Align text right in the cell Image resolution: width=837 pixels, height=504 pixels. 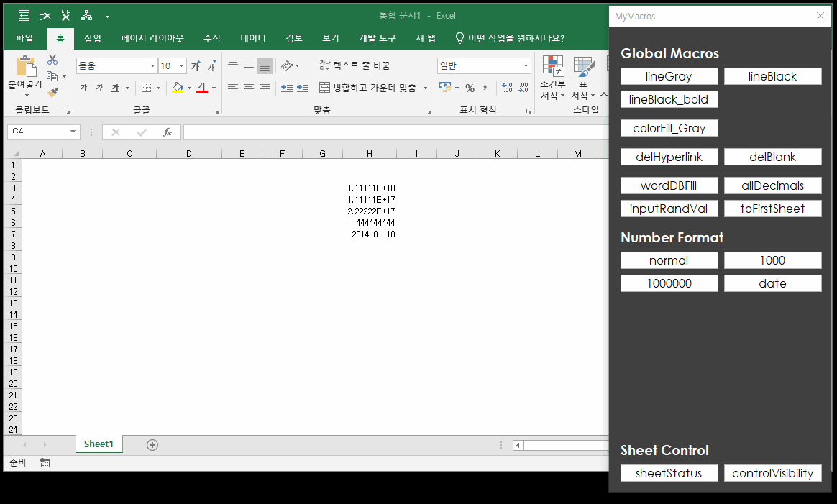(x=264, y=88)
